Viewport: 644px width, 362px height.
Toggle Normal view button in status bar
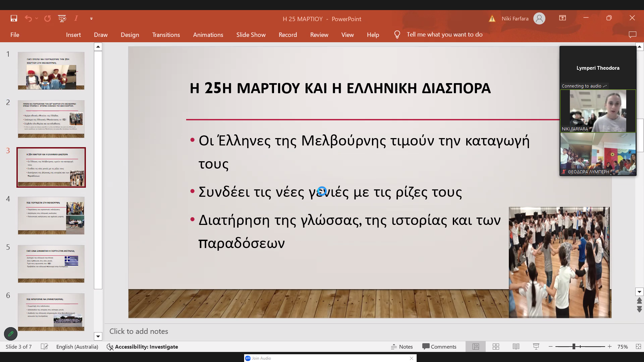point(476,347)
